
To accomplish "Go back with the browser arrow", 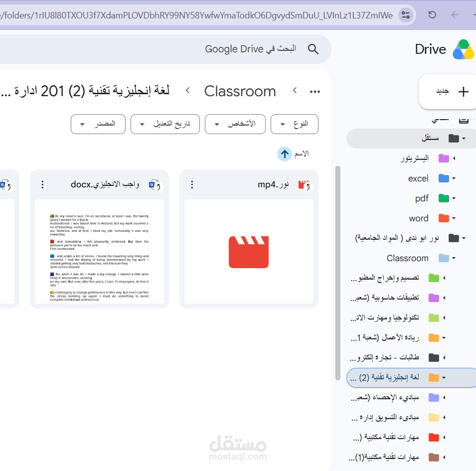I will tap(455, 14).
